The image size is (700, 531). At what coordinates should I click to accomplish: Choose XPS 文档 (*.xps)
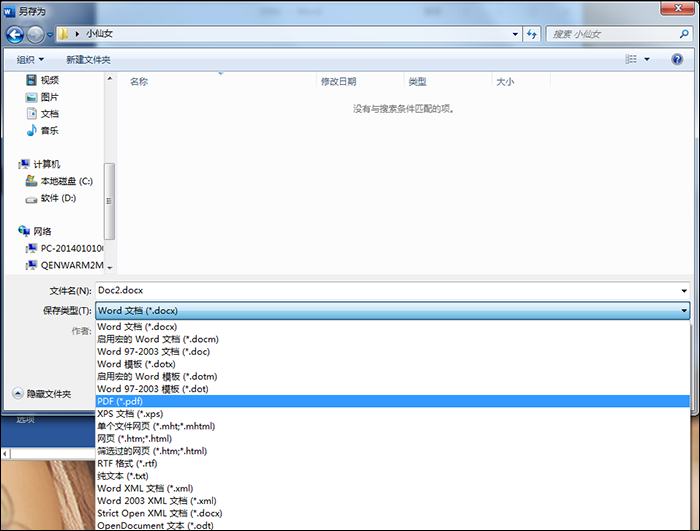392,414
